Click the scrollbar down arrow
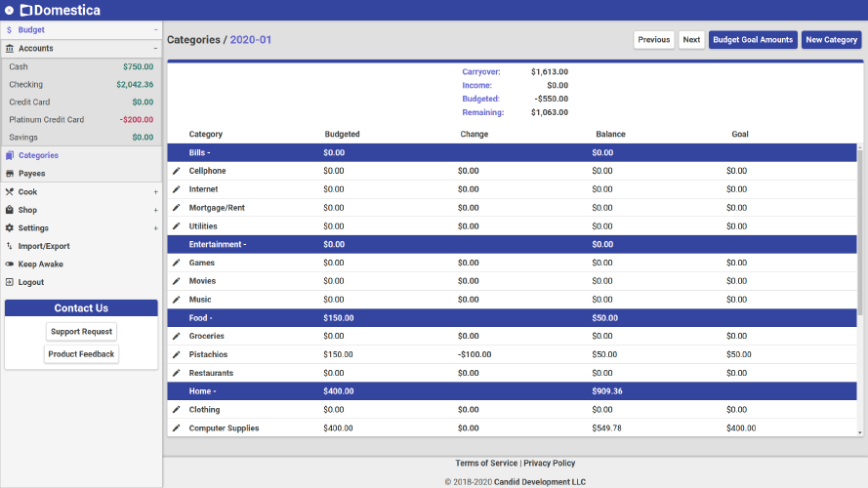Image resolution: width=868 pixels, height=488 pixels. click(x=859, y=432)
